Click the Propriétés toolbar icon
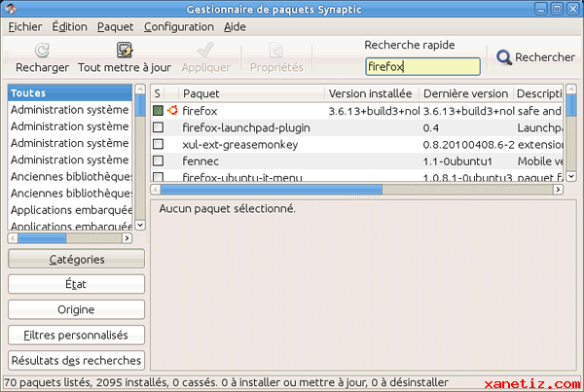The width and height of the screenshot is (584, 392). coord(276,51)
